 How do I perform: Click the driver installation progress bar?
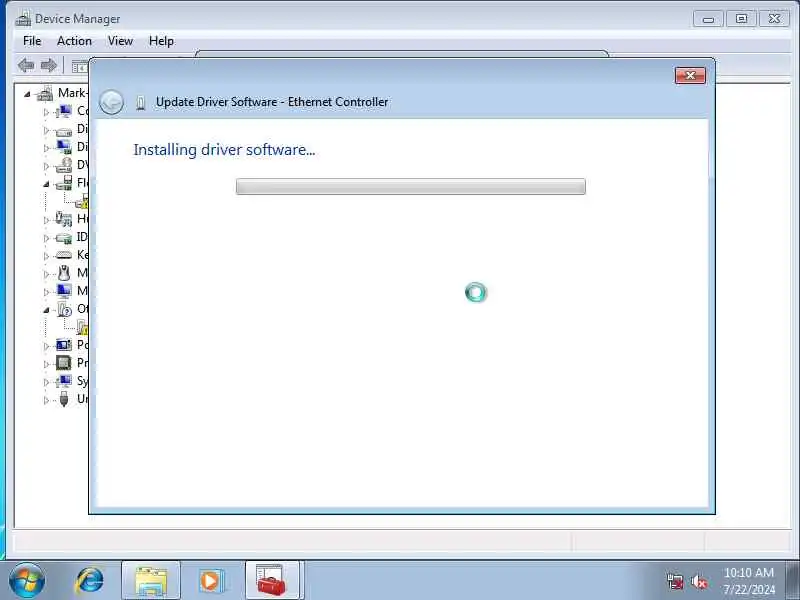[411, 186]
